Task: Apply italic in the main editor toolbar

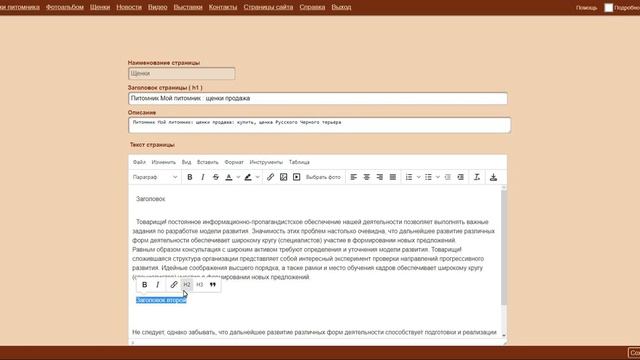Action: 202,177
